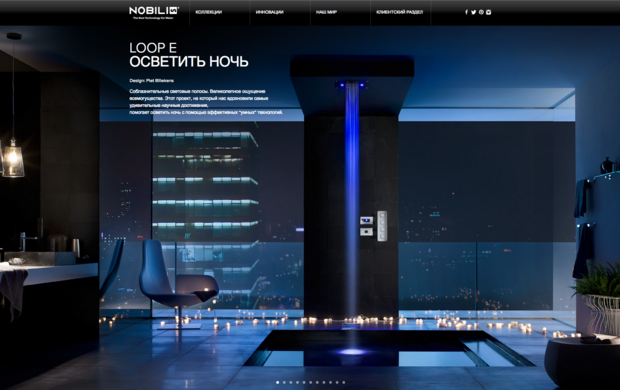Select the second-to-last slideshow dot
Viewport: 620px width, 390px height.
click(x=337, y=382)
